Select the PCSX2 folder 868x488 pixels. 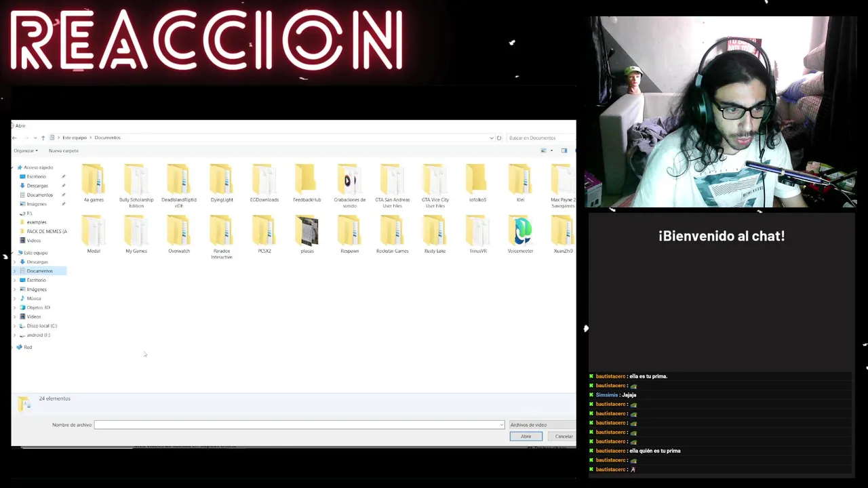coord(264,235)
